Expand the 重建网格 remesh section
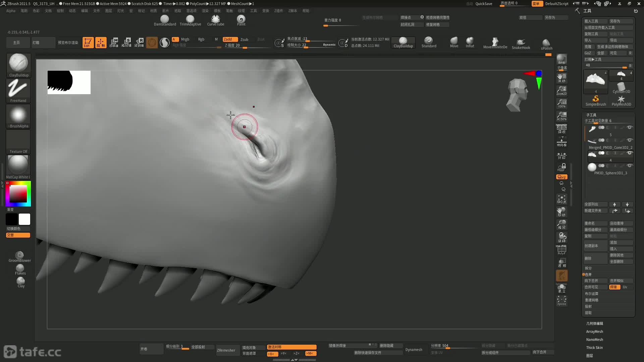Screen dimensions: 644x362 pyautogui.click(x=591, y=300)
